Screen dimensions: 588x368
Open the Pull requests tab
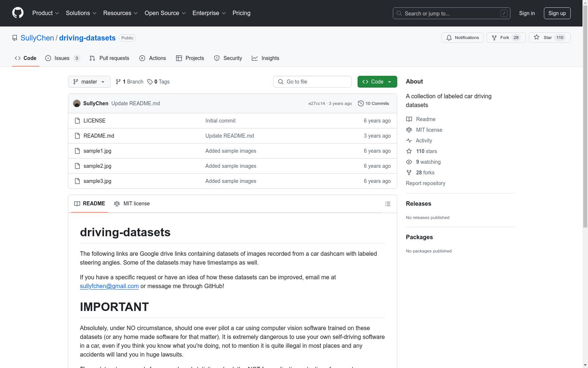pos(109,58)
